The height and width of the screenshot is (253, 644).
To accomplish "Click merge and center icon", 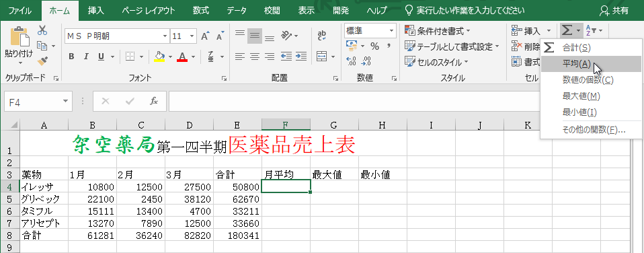I will pyautogui.click(x=321, y=56).
